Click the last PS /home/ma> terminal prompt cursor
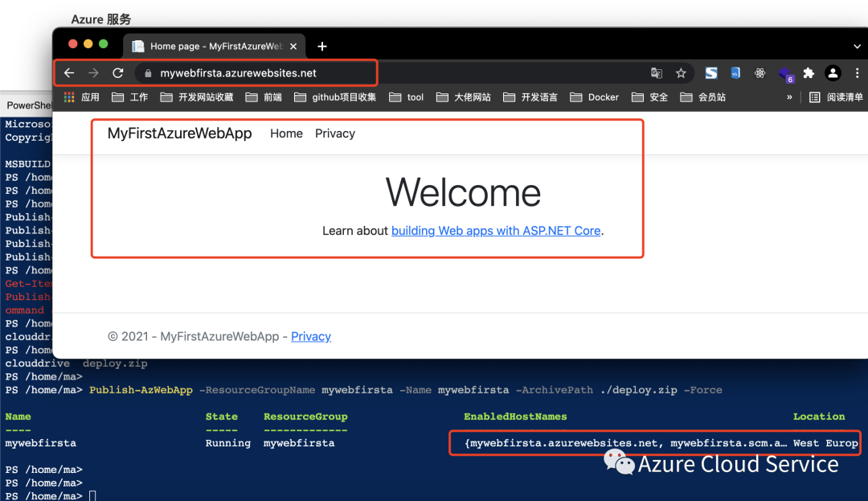Screen dimensions: 868x501 coord(92,496)
